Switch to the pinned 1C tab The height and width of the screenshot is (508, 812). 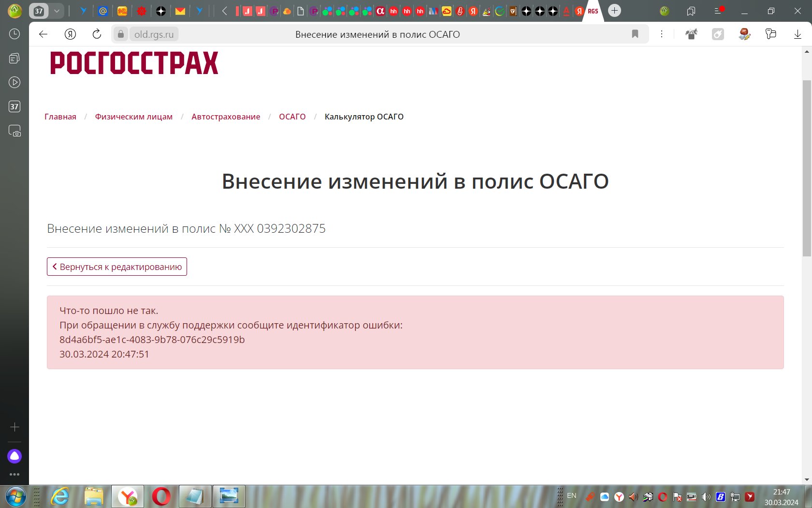click(x=122, y=11)
